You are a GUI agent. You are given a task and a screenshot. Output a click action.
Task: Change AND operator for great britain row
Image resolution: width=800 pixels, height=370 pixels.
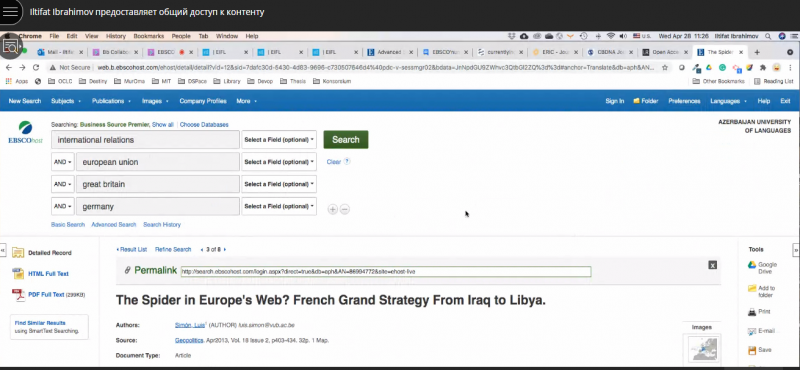tap(63, 184)
